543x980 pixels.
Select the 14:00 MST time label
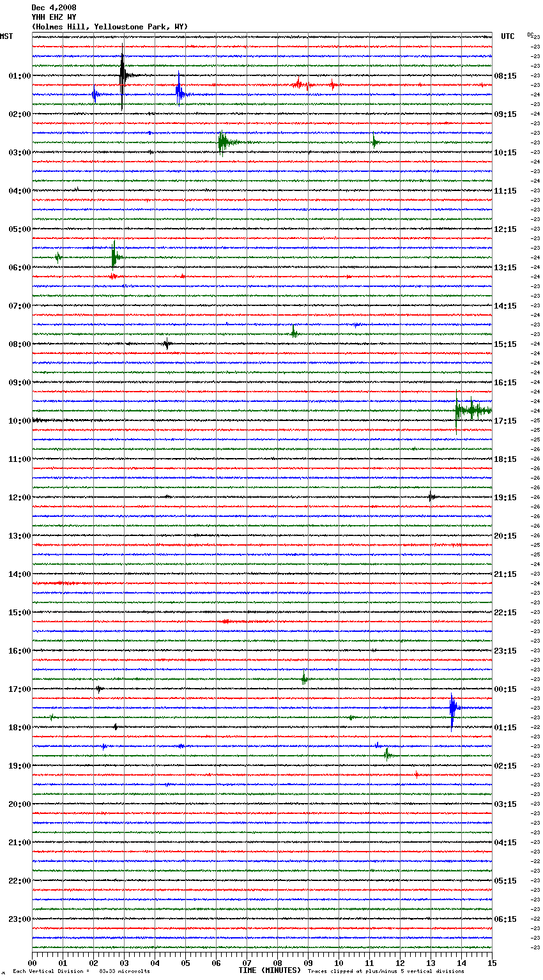(20, 574)
